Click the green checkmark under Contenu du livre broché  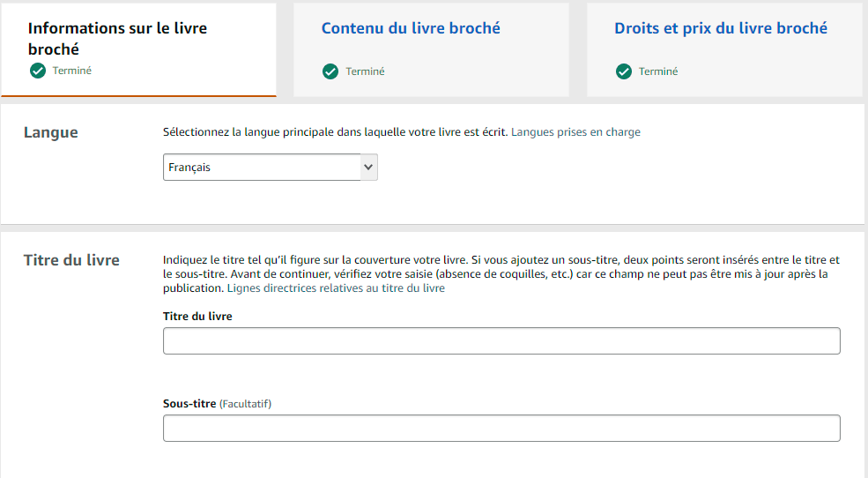330,71
